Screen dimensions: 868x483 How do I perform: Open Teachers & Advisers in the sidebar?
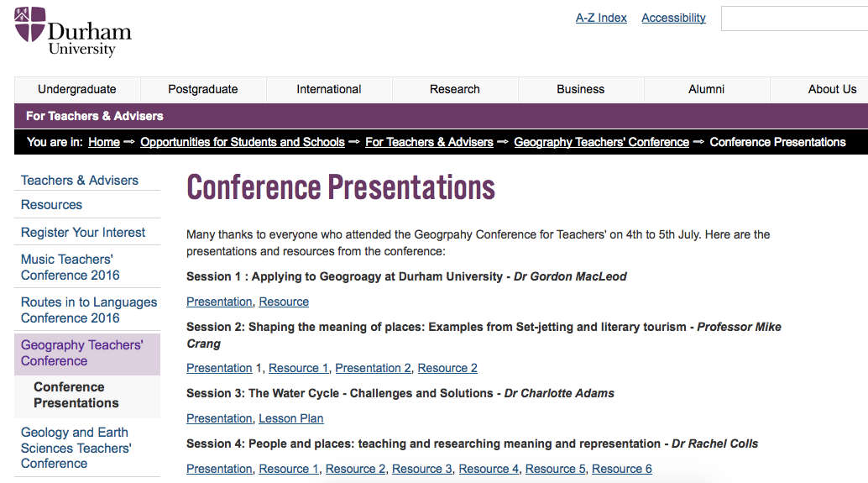tap(80, 180)
